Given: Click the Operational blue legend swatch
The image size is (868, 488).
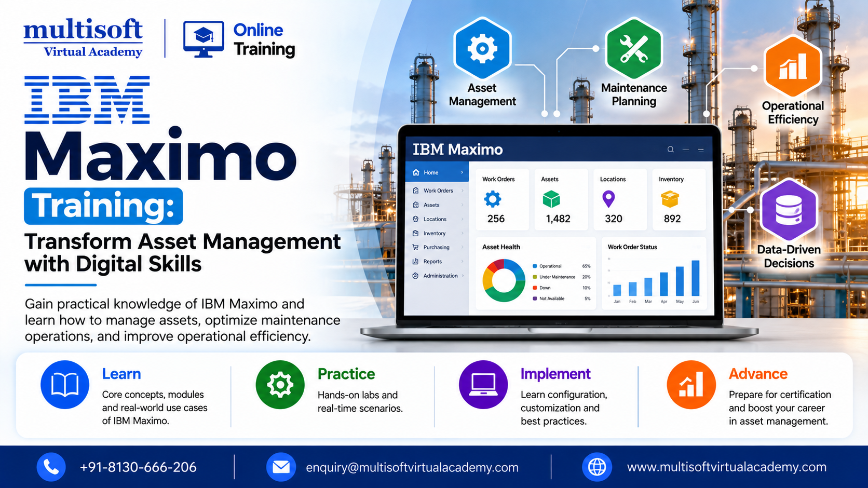Looking at the screenshot, I should 535,266.
